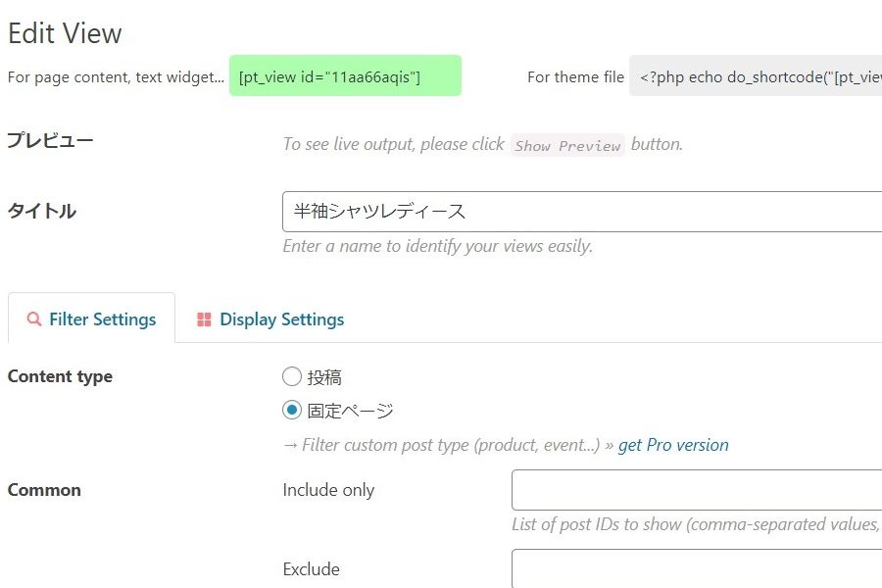Click the Edit View page heading
The image size is (882, 588).
(x=65, y=33)
